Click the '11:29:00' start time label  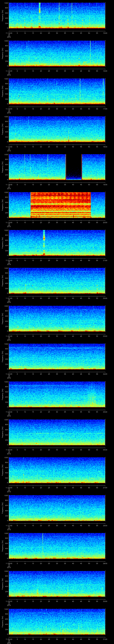pos(9,601)
